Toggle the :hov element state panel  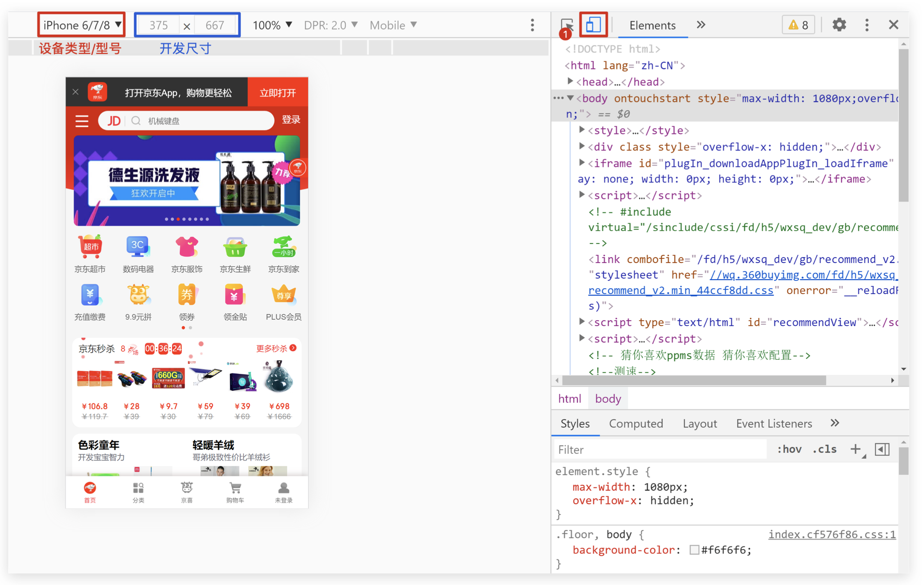pyautogui.click(x=789, y=449)
